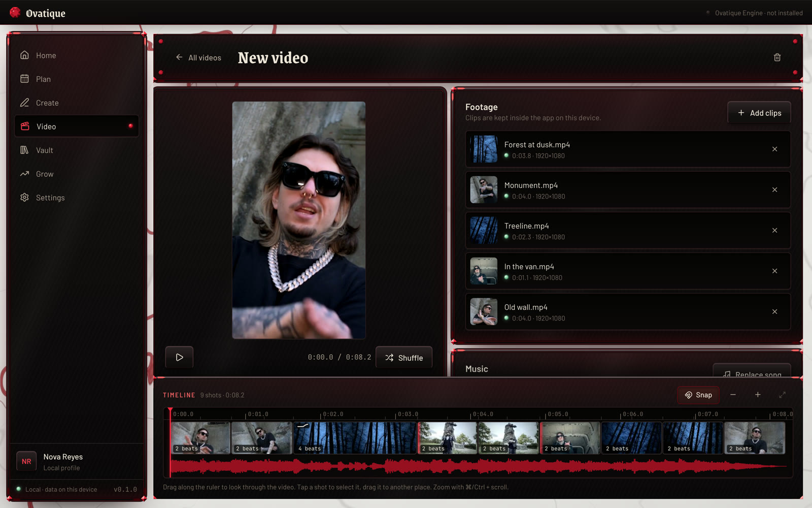This screenshot has width=812, height=508.
Task: Open the Vault section
Action: click(76, 150)
